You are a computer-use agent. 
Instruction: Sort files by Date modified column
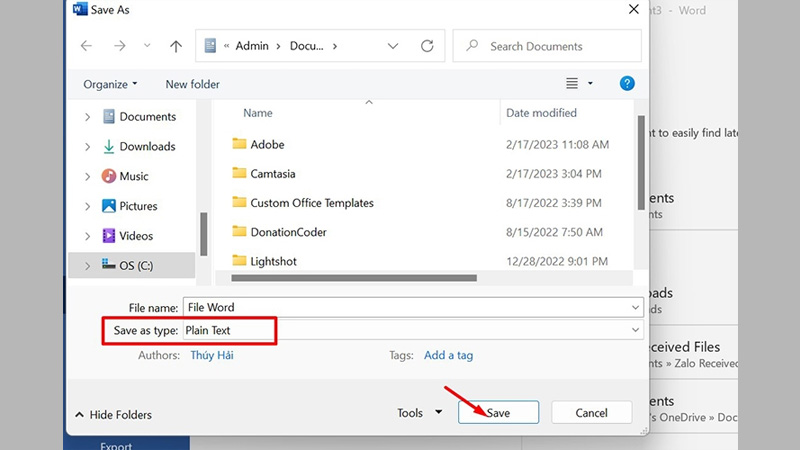541,113
